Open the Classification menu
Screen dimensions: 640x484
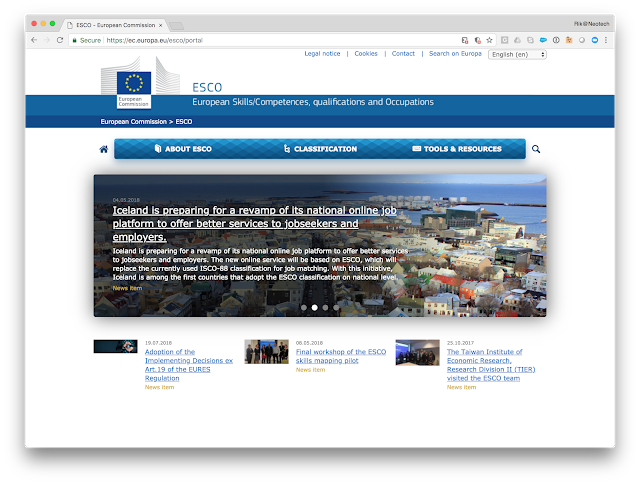pyautogui.click(x=320, y=149)
